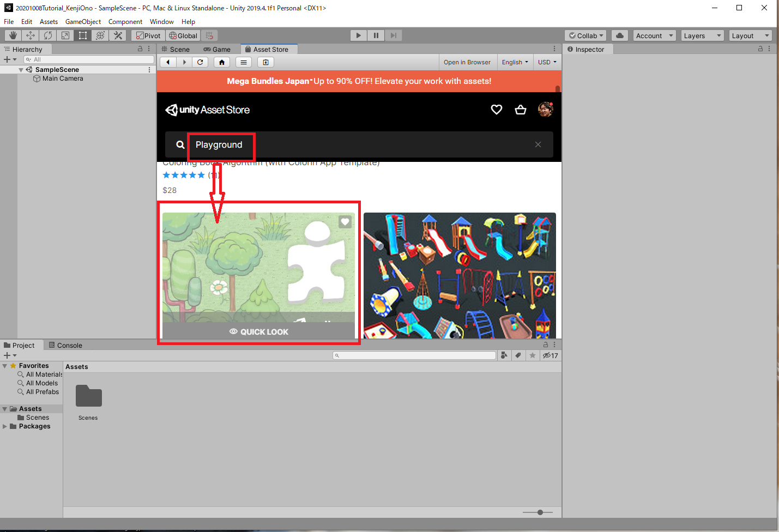779x532 pixels.
Task: Open Hierarchy create plus dropdown
Action: 10,59
